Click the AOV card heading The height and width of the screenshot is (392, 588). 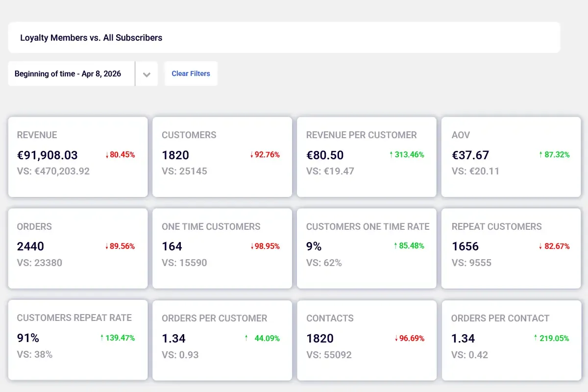point(461,135)
